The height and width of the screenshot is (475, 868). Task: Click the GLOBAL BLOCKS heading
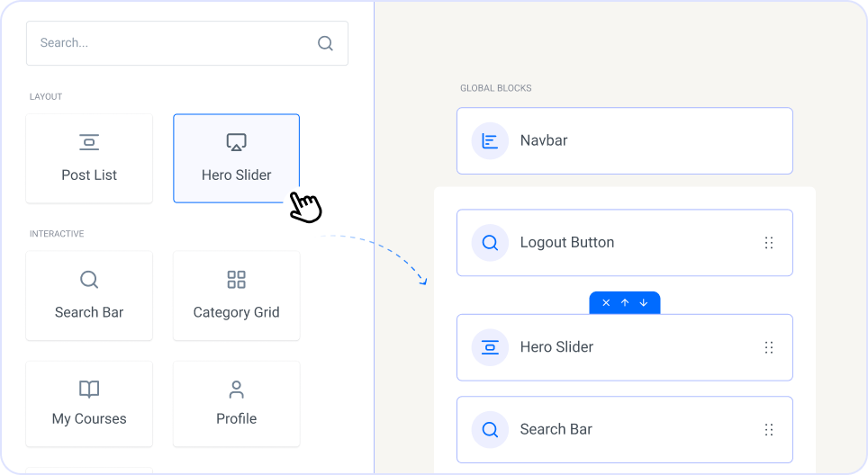coord(496,88)
